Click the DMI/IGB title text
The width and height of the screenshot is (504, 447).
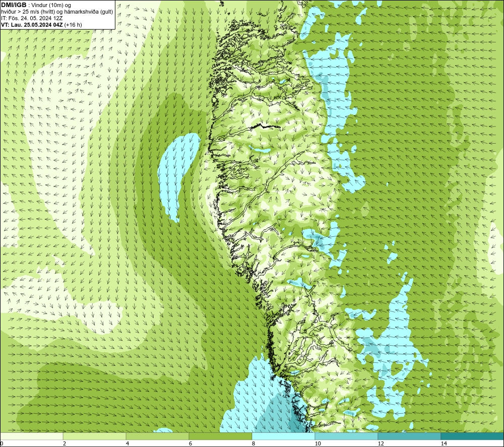point(14,5)
